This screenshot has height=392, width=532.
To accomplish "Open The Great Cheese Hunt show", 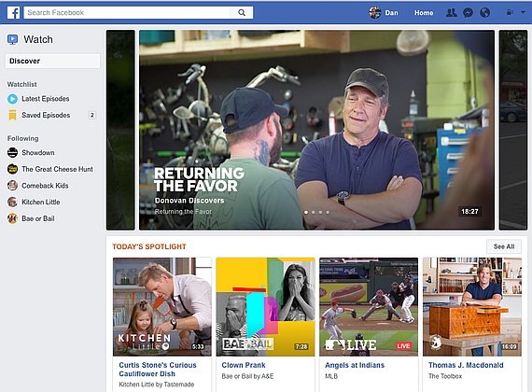I will [x=57, y=169].
